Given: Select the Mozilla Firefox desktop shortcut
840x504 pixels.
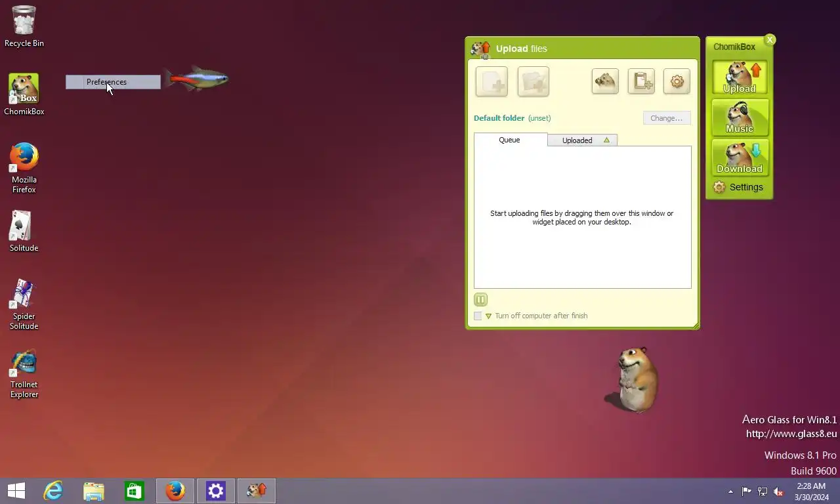Looking at the screenshot, I should click(24, 168).
